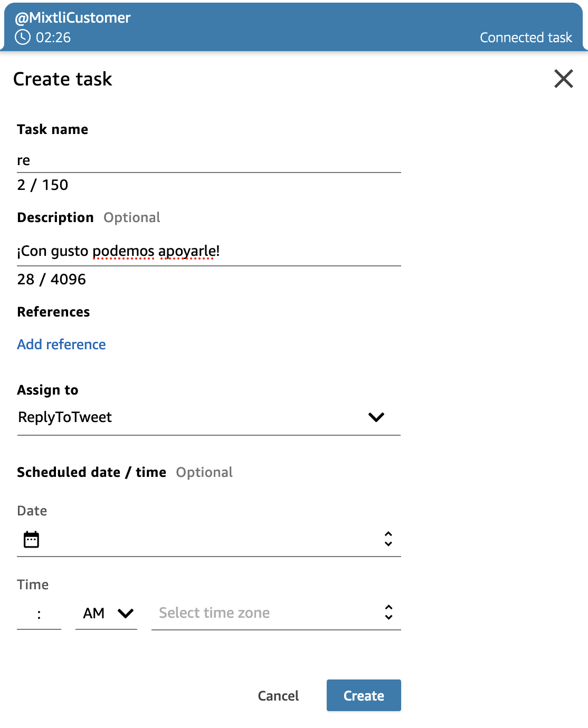Click the Description text field
The height and width of the screenshot is (728, 588).
209,251
